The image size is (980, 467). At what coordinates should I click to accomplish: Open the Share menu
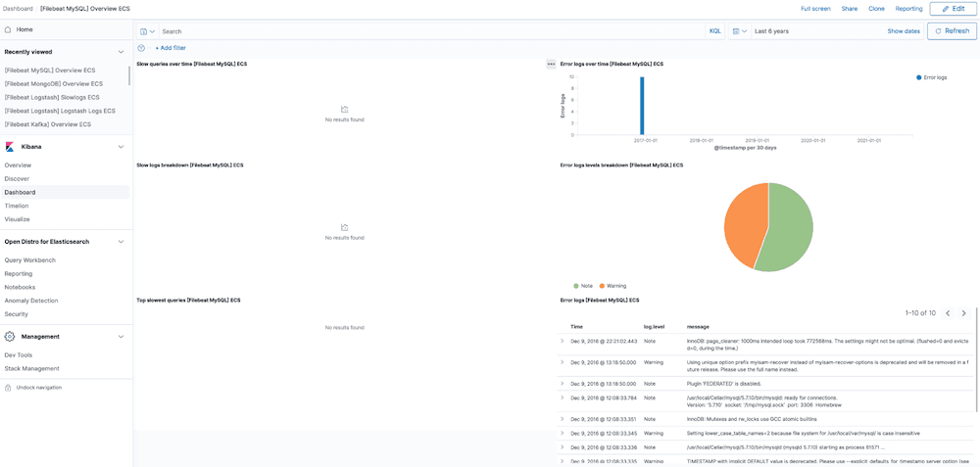tap(850, 9)
